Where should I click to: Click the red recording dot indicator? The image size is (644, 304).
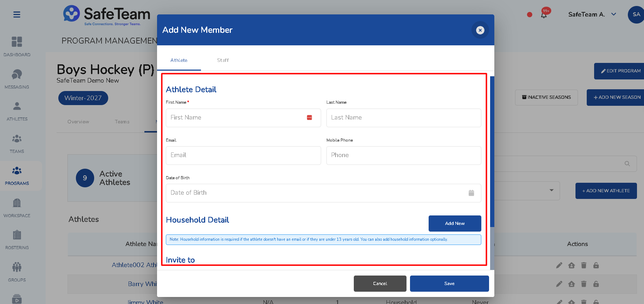tap(529, 15)
